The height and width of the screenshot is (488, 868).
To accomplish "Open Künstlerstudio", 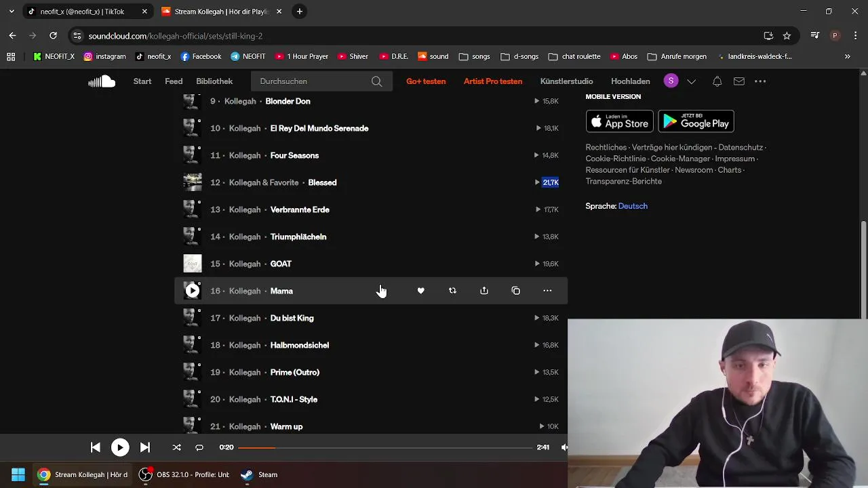I will [567, 81].
